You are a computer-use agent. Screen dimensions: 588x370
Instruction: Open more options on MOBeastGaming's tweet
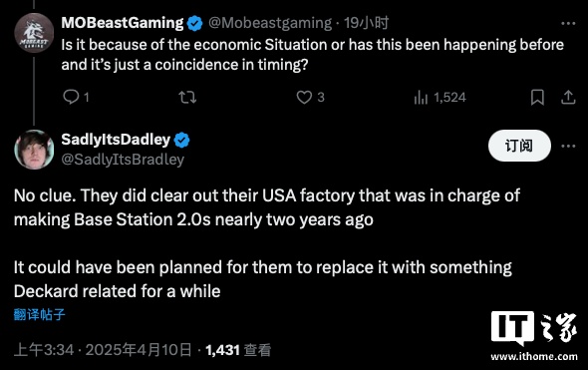pyautogui.click(x=568, y=23)
